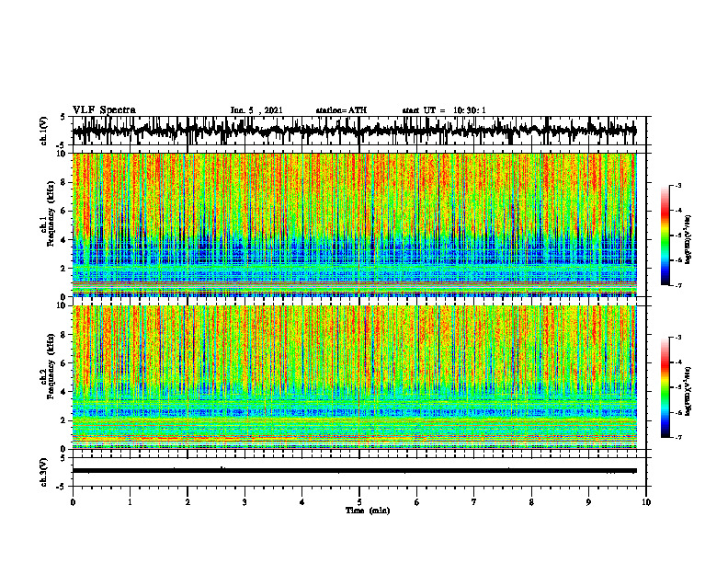Viewport: 728px width, 563px height.
Task: Click the "start UT = 10:30: 1" text
Action: click(x=444, y=110)
